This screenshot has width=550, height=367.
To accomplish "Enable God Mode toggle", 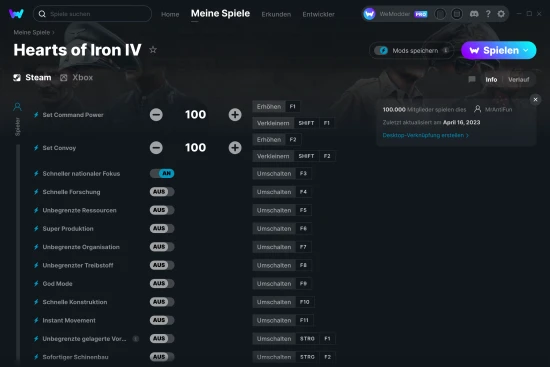I will [x=162, y=283].
